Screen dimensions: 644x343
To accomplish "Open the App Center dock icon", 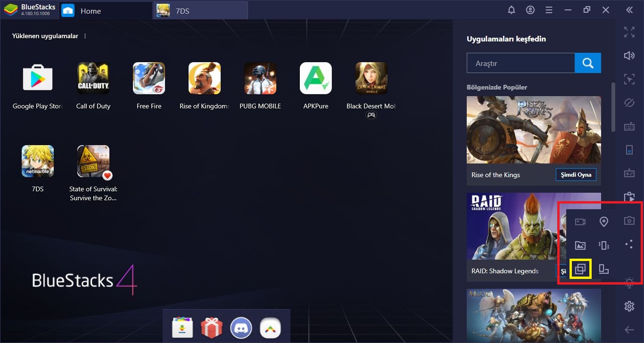I will 182,328.
